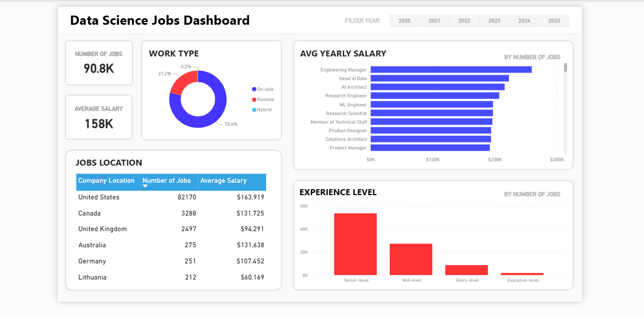Select the 2021 year filter

(434, 21)
